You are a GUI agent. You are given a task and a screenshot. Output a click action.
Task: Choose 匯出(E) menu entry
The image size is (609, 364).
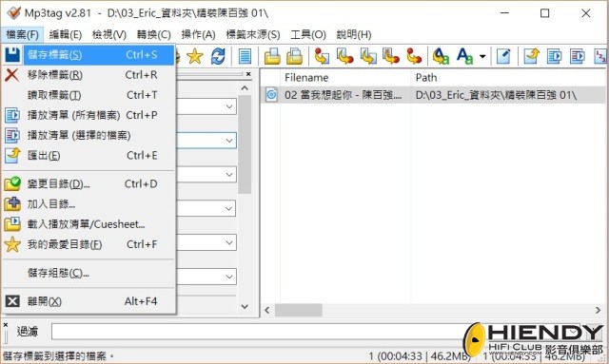click(x=88, y=156)
